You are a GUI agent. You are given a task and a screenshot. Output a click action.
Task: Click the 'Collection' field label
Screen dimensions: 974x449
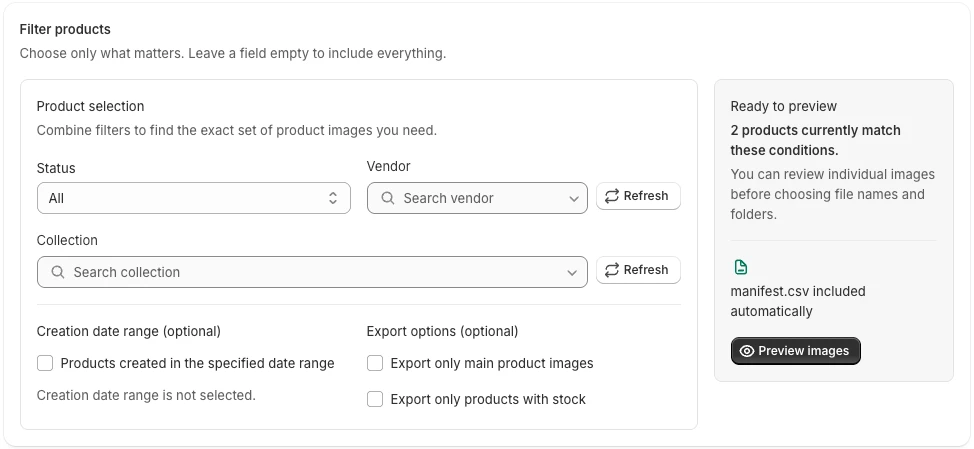pos(67,240)
